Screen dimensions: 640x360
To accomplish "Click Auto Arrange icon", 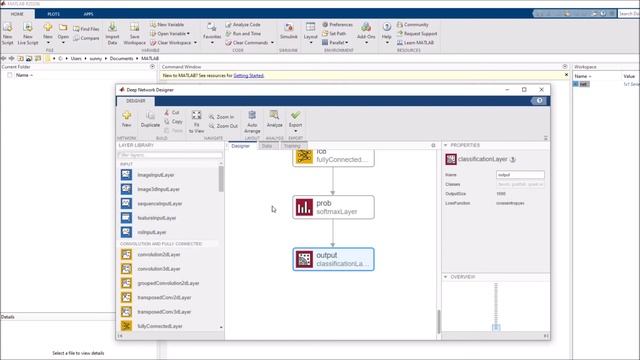I will coord(252,115).
